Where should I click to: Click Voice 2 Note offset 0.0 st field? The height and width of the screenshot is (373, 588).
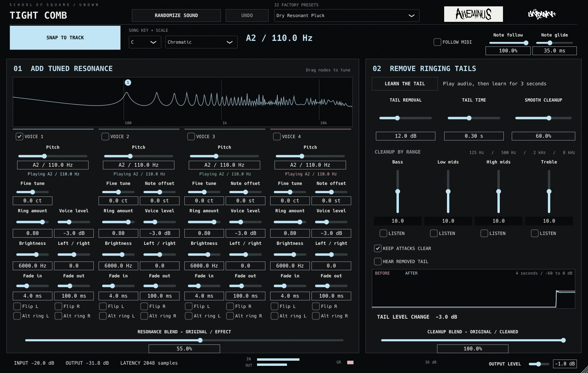point(160,201)
